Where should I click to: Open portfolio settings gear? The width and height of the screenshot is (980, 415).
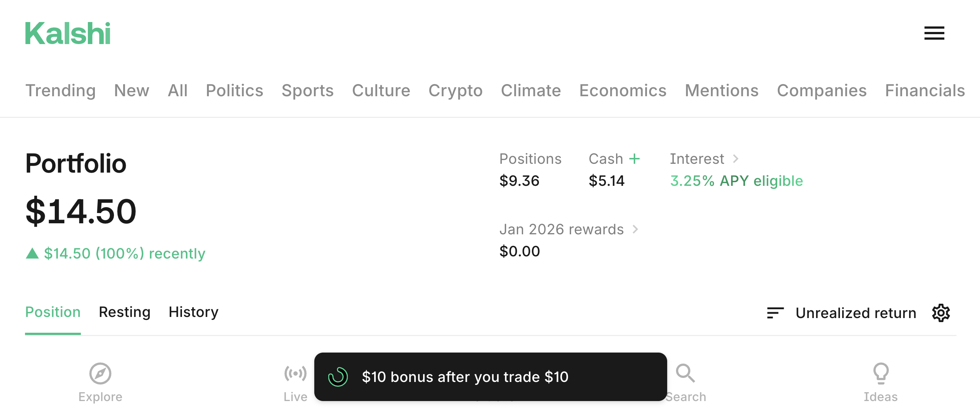[x=941, y=313]
